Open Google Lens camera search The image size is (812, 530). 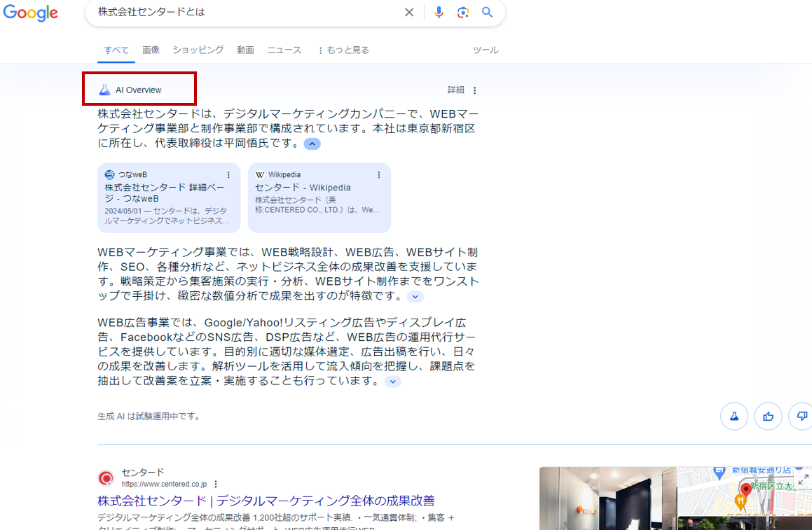click(x=463, y=12)
